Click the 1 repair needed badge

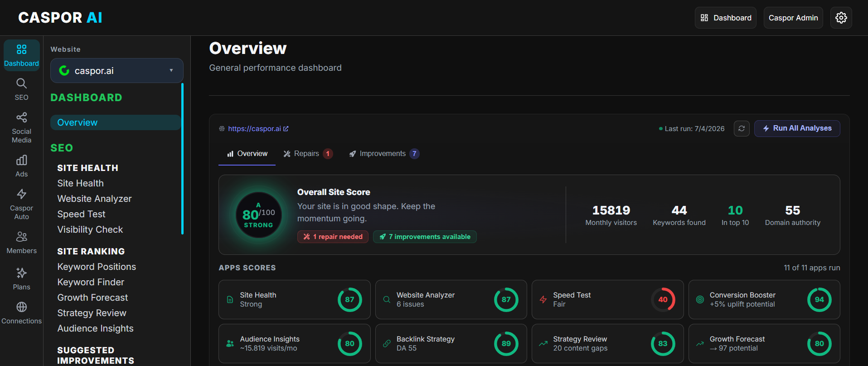[x=333, y=237]
